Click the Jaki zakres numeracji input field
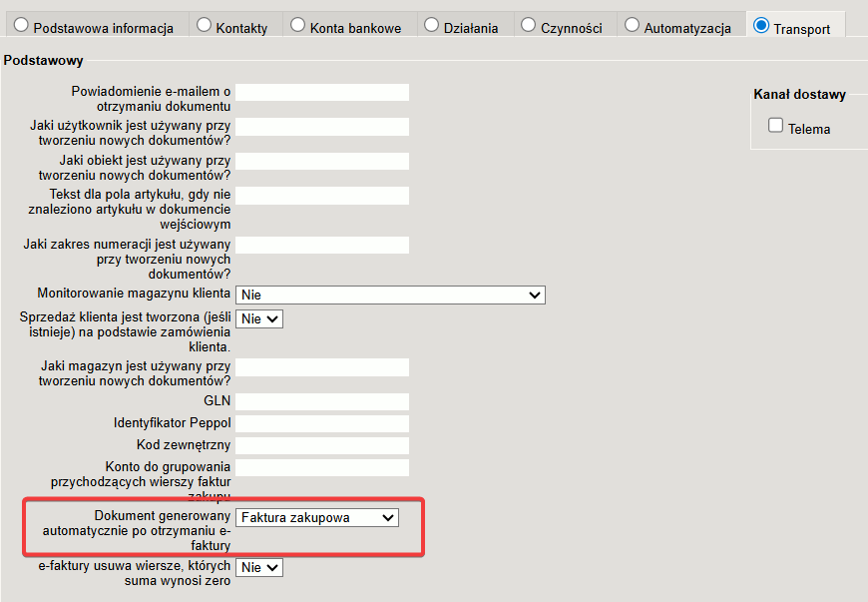Viewport: 868px width, 602px height. tap(322, 245)
